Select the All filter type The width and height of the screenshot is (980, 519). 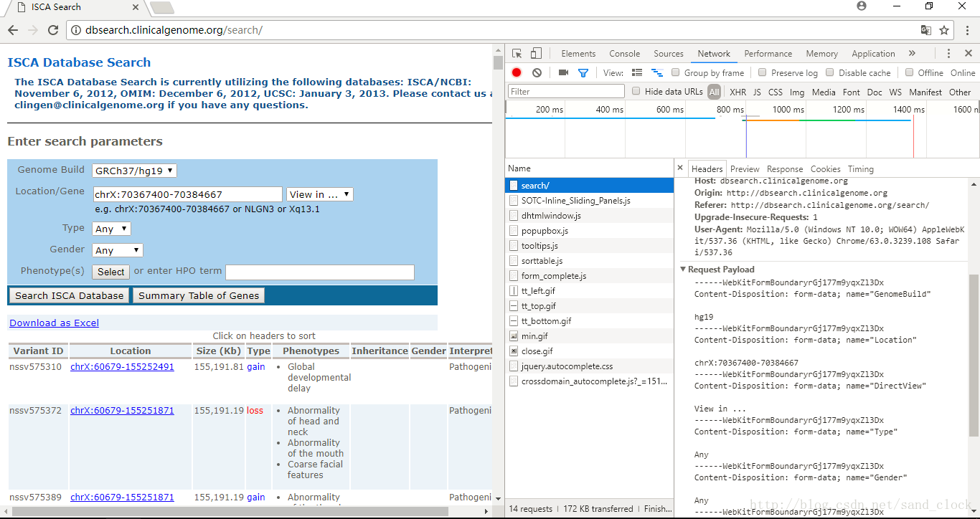(714, 92)
